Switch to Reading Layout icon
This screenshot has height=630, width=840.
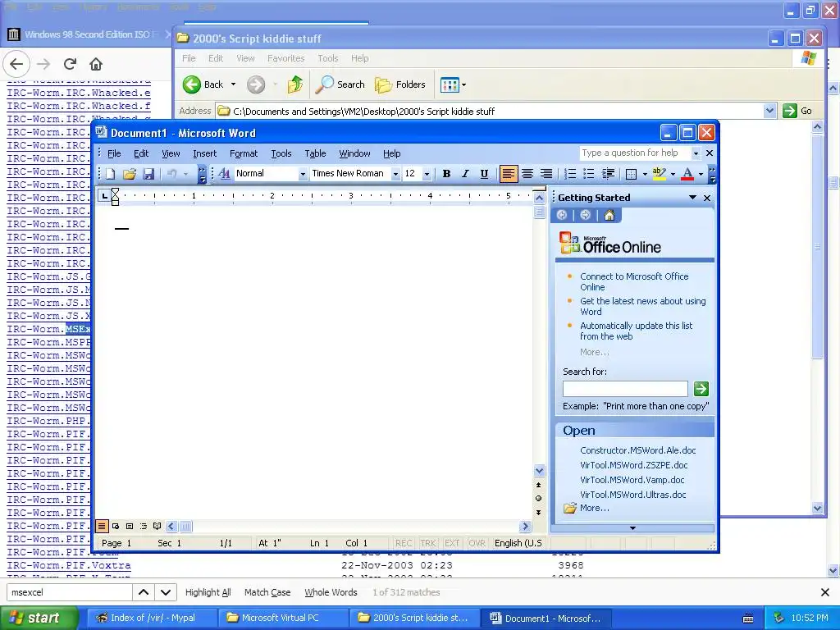pos(157,527)
